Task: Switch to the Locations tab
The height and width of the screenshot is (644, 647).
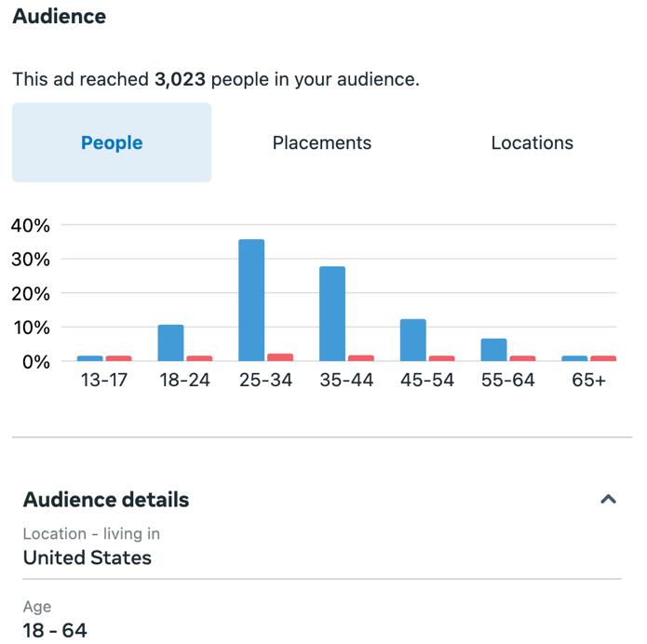Action: tap(532, 142)
